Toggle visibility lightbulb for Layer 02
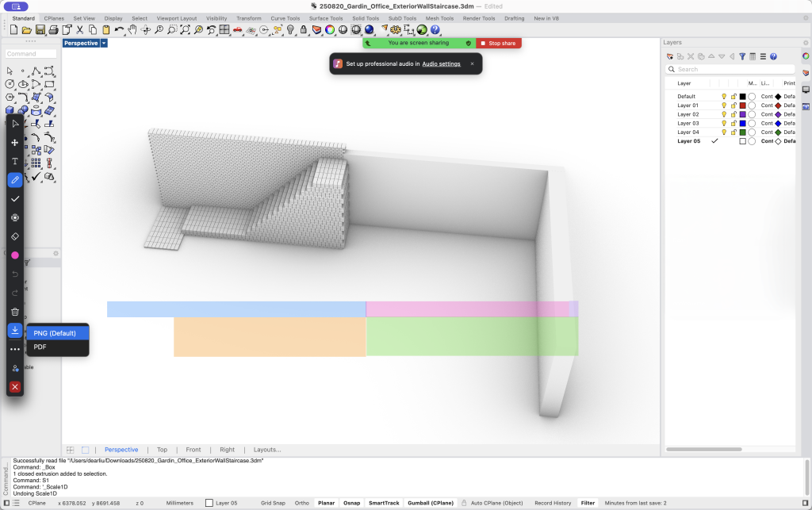This screenshot has height=510, width=812. click(x=724, y=114)
